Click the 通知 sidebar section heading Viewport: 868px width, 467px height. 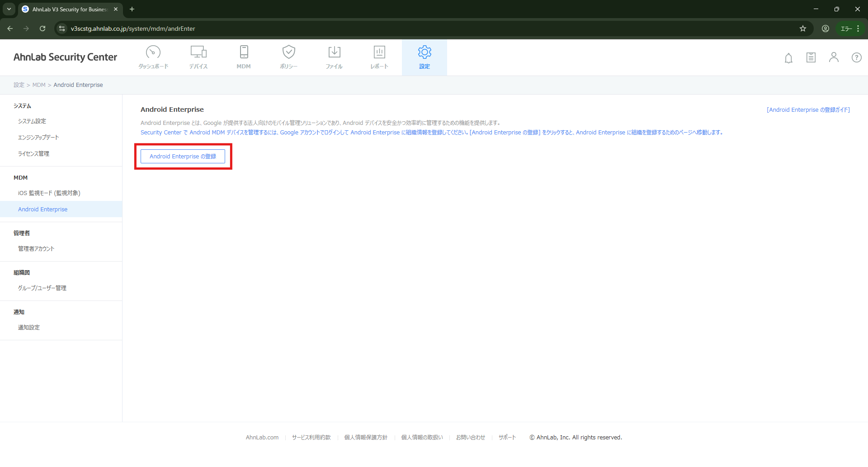click(19, 312)
